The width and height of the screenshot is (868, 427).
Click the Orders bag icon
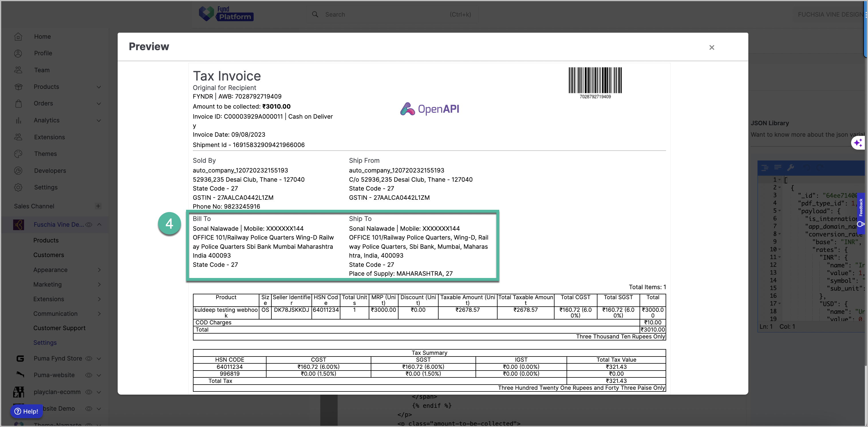point(19,103)
